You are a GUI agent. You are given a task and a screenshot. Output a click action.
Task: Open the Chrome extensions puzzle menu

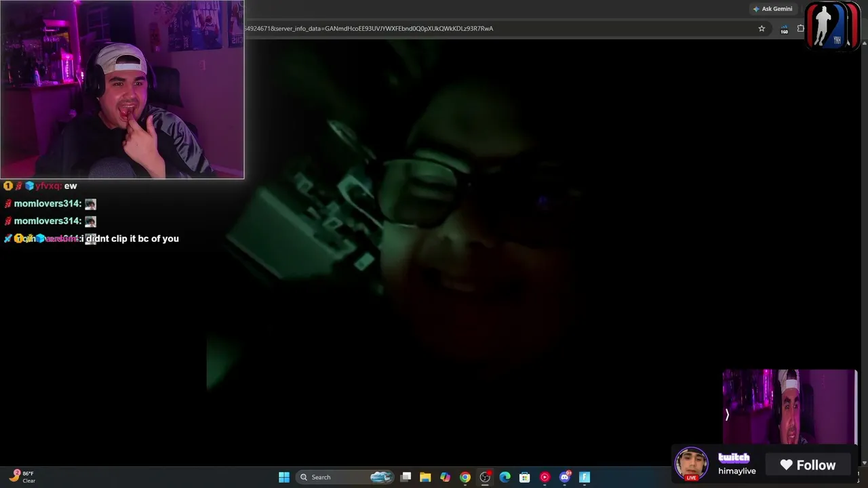click(x=800, y=28)
